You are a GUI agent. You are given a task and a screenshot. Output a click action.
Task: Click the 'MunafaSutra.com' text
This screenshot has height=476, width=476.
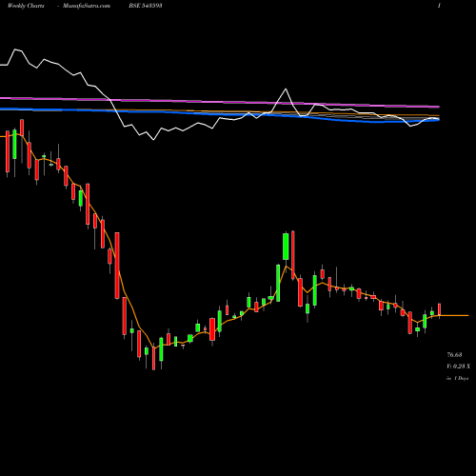tap(87, 6)
